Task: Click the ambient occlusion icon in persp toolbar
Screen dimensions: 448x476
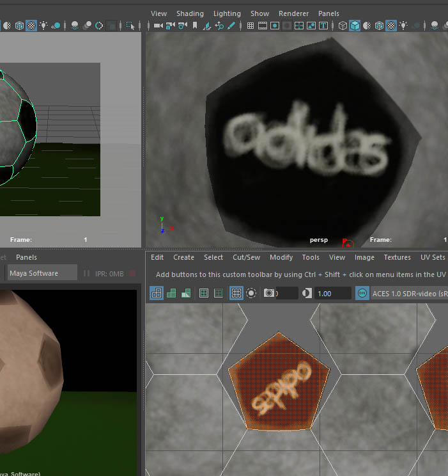Action: point(435,26)
